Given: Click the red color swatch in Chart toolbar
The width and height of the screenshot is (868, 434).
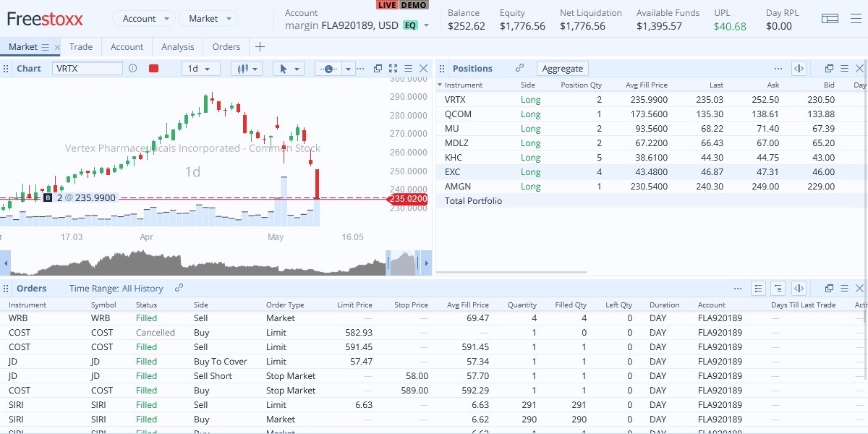Looking at the screenshot, I should click(153, 69).
